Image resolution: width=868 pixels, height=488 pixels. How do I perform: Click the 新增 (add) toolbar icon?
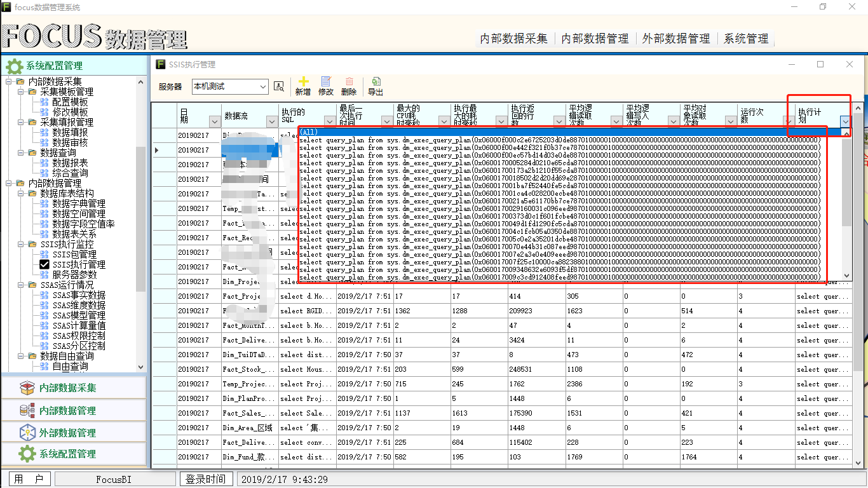pos(303,81)
